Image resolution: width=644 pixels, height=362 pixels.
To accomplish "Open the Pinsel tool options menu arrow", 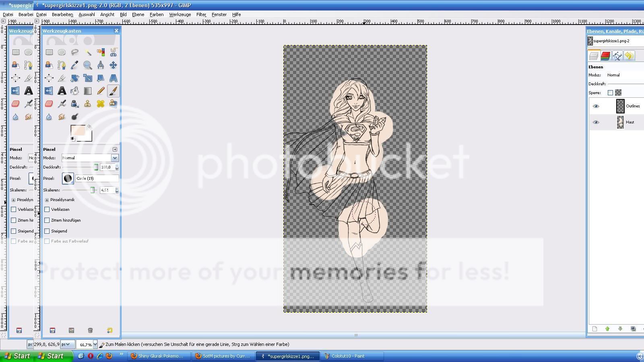I will pos(115,149).
